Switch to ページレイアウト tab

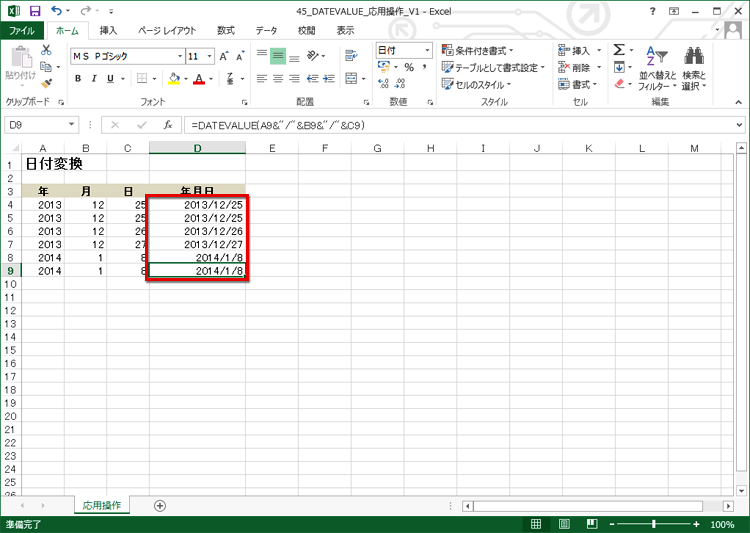167,31
